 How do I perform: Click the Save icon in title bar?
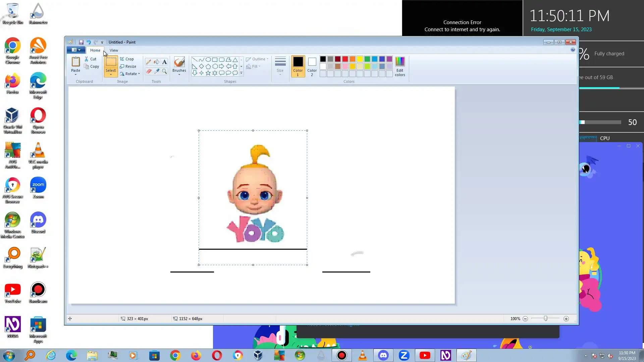click(81, 42)
